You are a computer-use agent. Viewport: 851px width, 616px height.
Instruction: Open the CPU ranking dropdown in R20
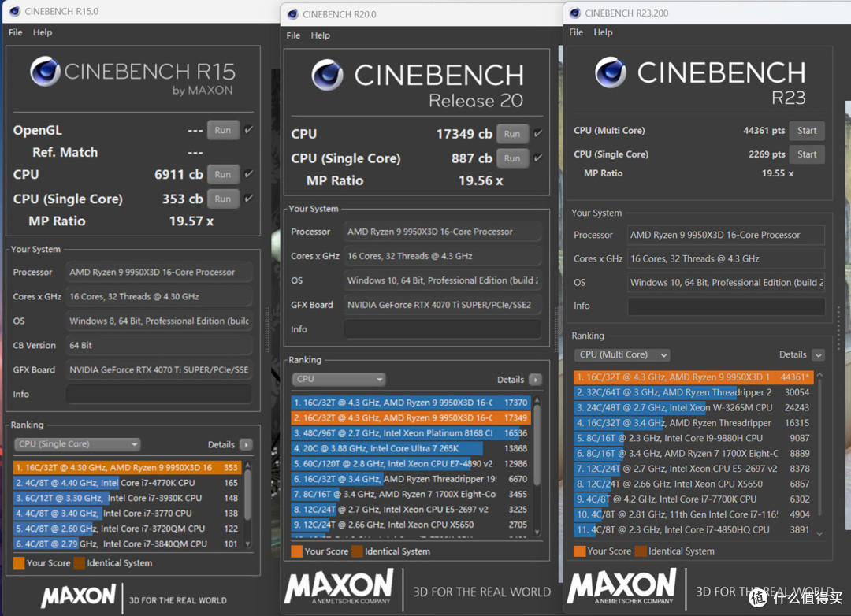(339, 379)
